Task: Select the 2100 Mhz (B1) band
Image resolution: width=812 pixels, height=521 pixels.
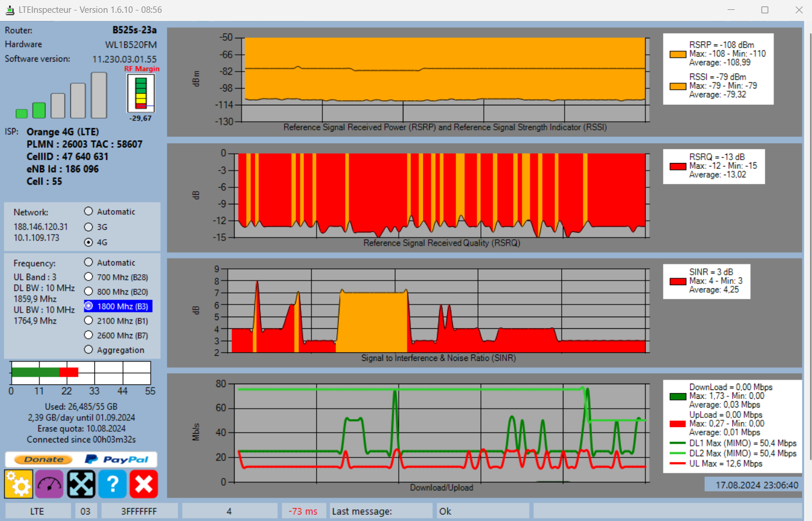Action: coord(116,321)
